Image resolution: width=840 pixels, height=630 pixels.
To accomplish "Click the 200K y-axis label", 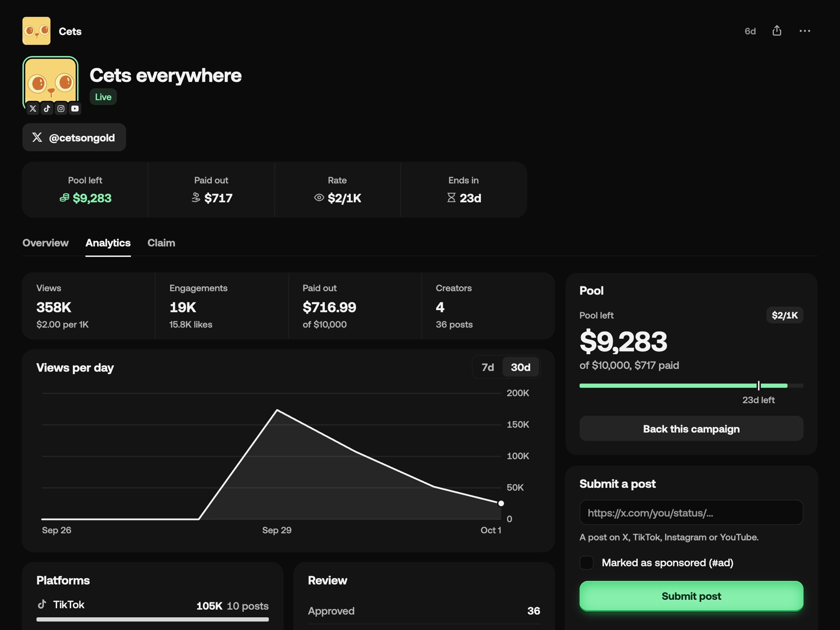I will pyautogui.click(x=518, y=393).
